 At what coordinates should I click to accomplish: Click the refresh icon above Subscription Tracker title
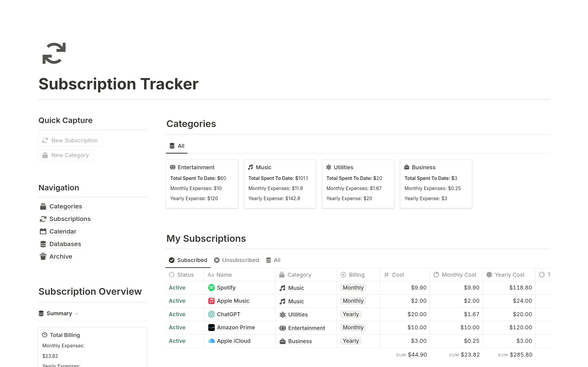54,54
